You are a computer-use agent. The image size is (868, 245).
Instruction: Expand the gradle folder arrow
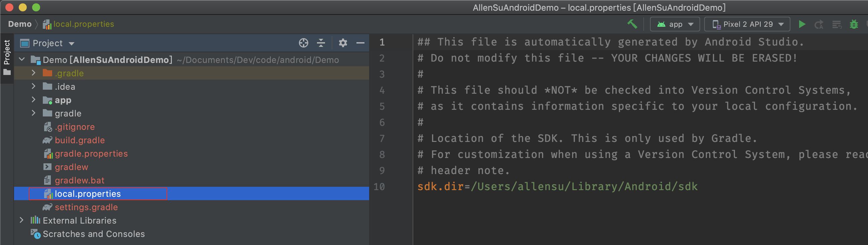(33, 113)
